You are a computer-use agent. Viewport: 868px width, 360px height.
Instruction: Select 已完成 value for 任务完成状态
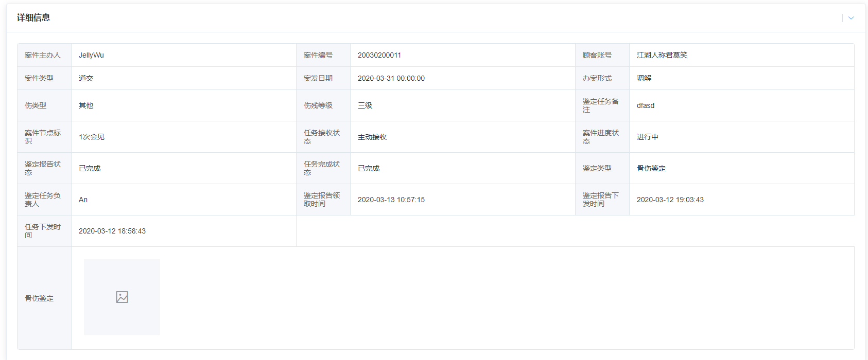tap(369, 168)
